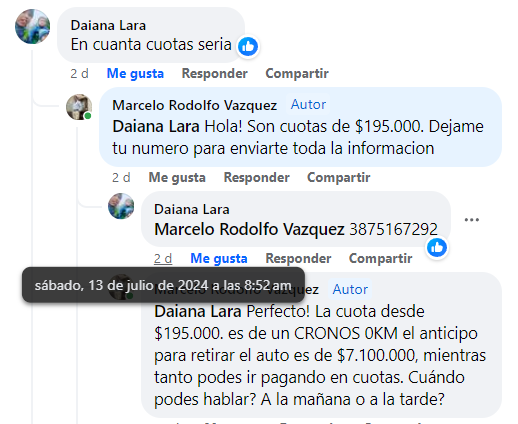Viewport: 518px width, 424px height.
Task: Click bold Marcelo Rodolfo Vazquez mention before phone number
Action: 249,229
